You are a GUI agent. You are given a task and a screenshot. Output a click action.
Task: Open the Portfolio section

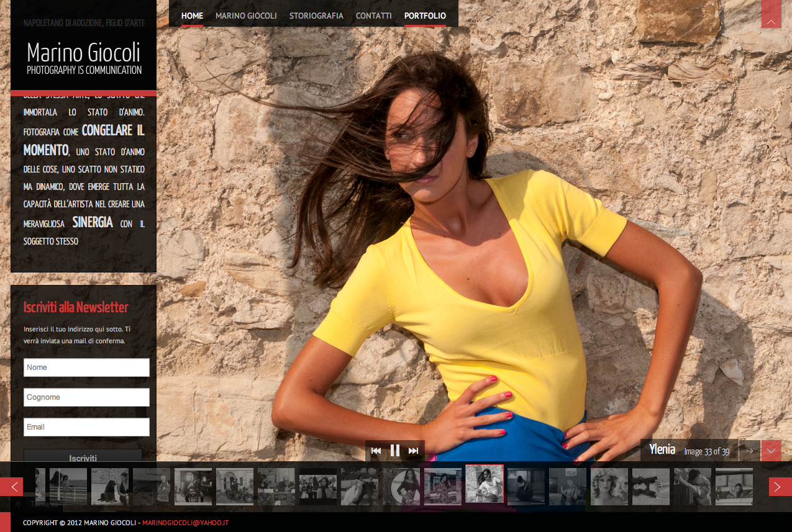click(425, 16)
